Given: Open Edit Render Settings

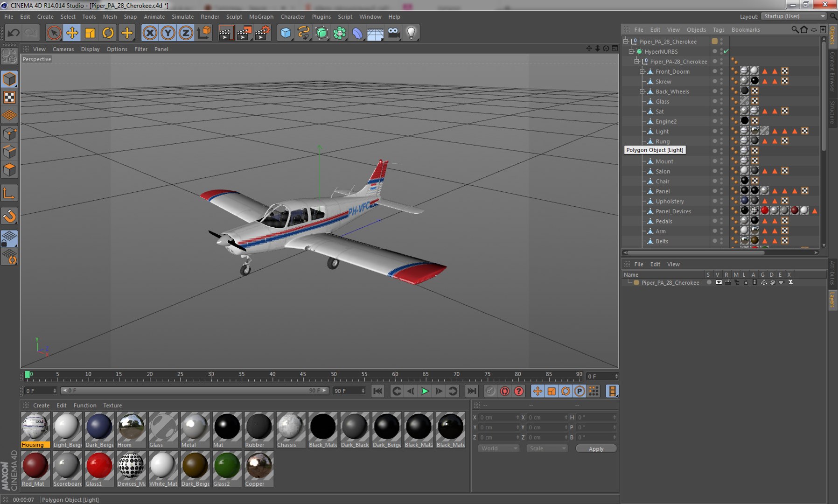Looking at the screenshot, I should tap(262, 33).
